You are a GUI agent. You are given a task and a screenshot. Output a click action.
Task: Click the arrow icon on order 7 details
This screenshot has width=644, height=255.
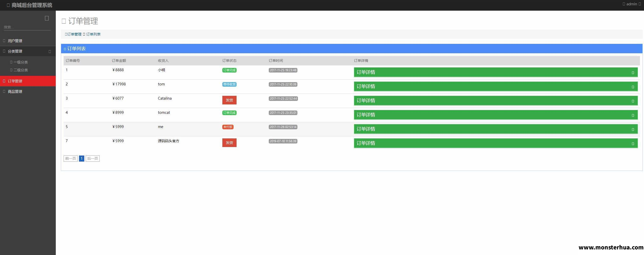pyautogui.click(x=633, y=144)
